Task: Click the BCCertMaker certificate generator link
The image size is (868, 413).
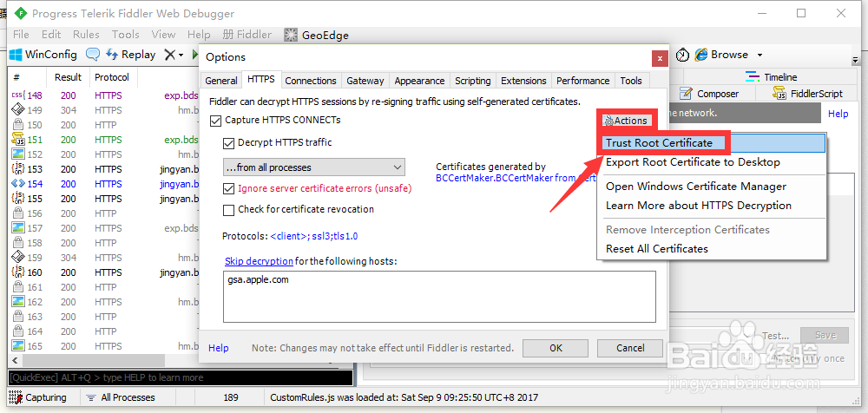Action: (x=516, y=178)
